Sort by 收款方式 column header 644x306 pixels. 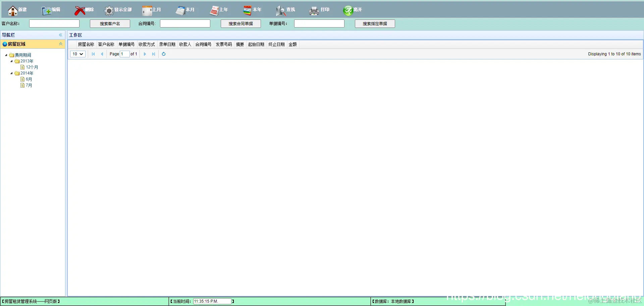click(x=147, y=44)
